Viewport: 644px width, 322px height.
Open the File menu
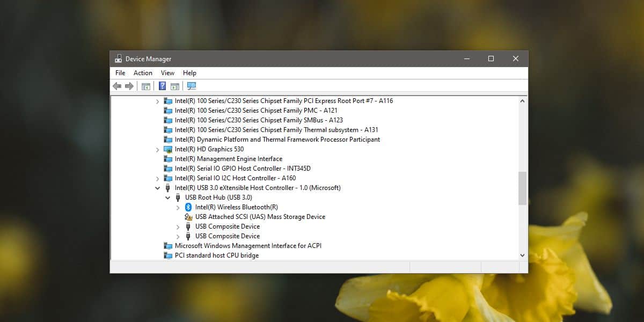[120, 73]
